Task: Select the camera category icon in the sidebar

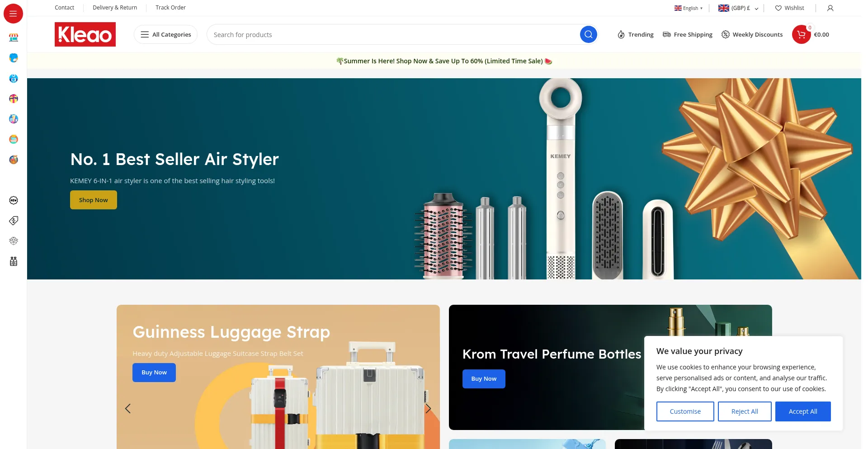Action: (x=14, y=78)
